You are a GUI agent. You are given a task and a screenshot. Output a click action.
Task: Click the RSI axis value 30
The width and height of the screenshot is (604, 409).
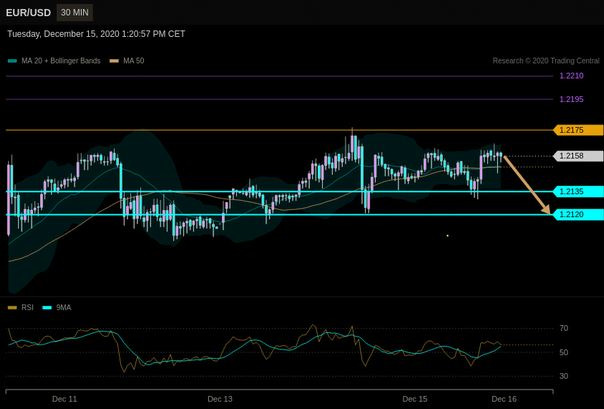[x=564, y=376]
